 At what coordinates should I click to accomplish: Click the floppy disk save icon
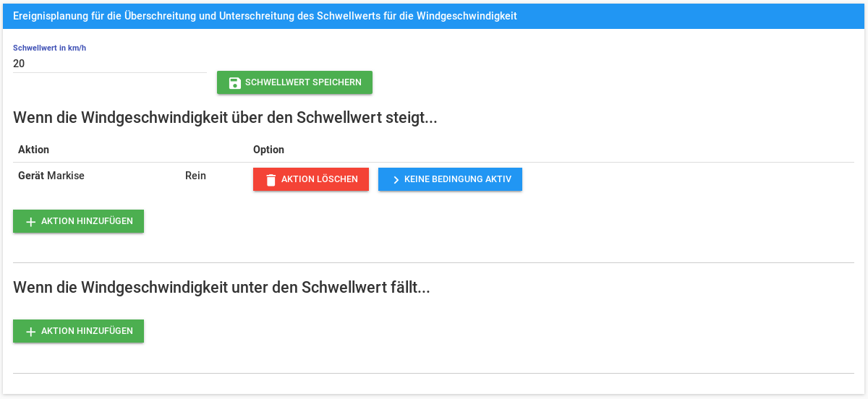pyautogui.click(x=234, y=82)
